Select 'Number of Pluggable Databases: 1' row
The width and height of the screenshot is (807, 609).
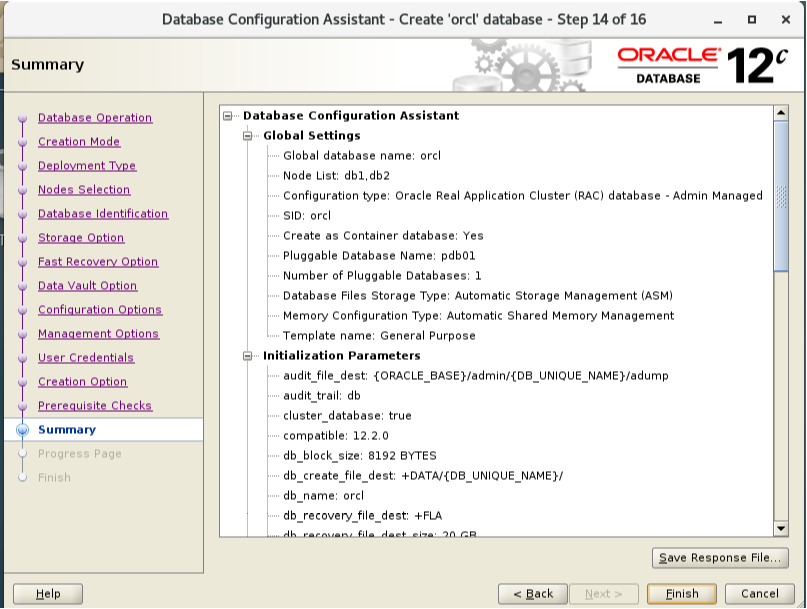tap(382, 276)
